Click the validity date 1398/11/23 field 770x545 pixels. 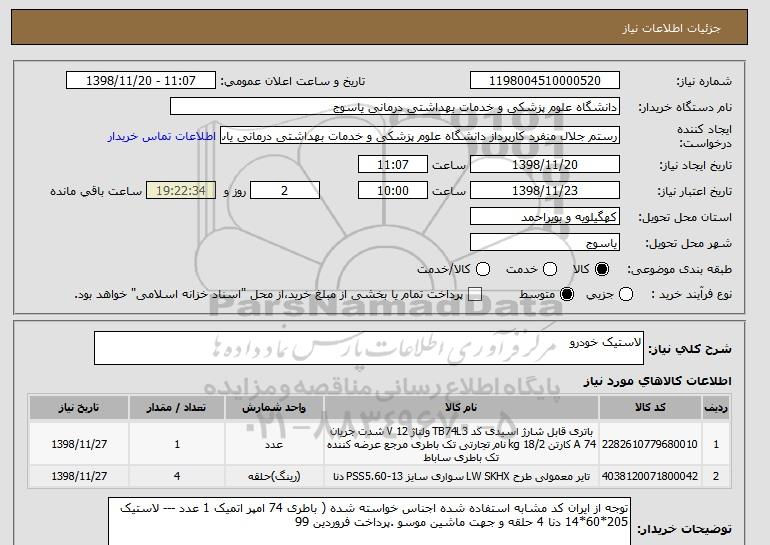point(545,191)
